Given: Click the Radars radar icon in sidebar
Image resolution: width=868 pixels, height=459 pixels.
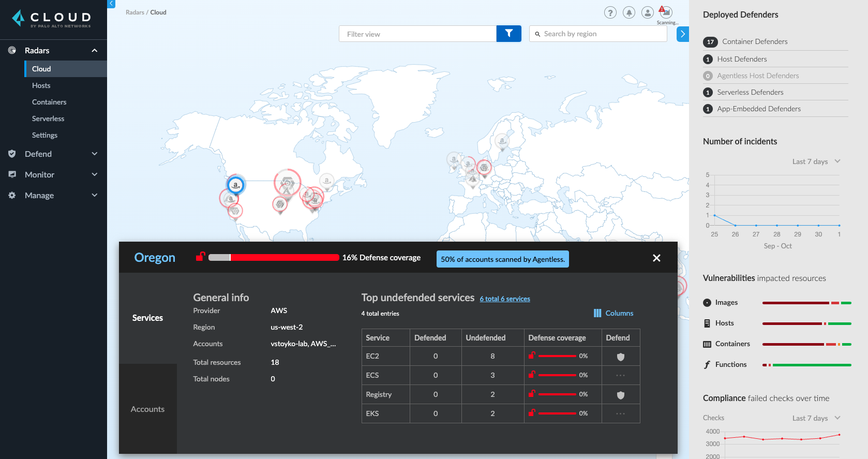Looking at the screenshot, I should pos(12,50).
